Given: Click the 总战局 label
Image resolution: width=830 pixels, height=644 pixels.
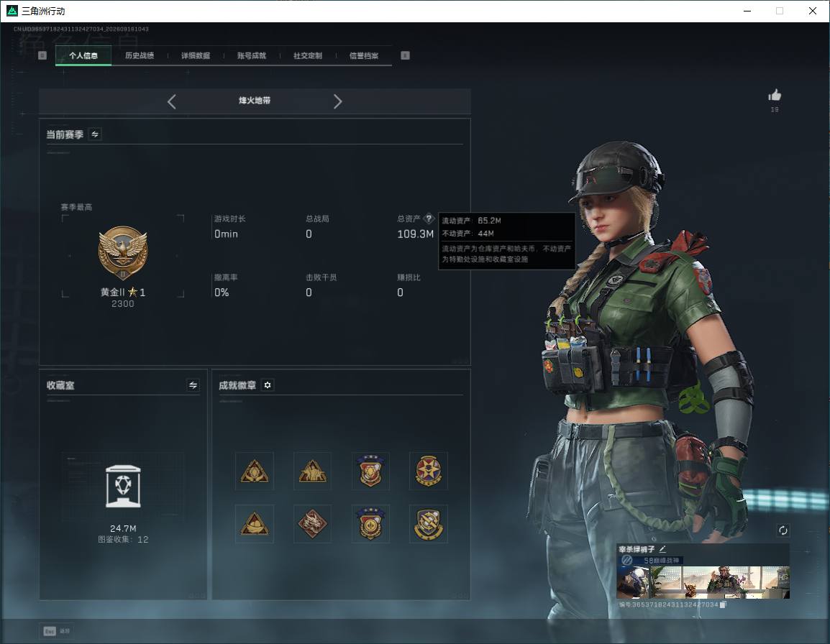Looking at the screenshot, I should pos(318,218).
